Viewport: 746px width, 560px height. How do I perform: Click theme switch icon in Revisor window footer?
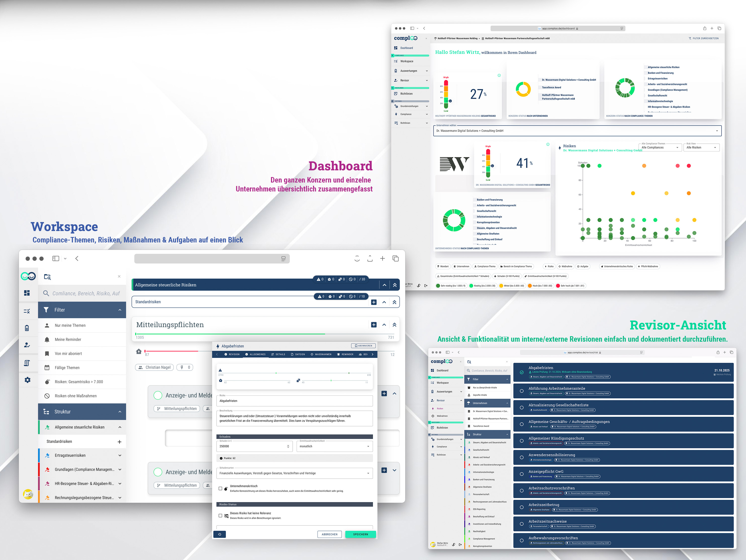click(x=454, y=545)
